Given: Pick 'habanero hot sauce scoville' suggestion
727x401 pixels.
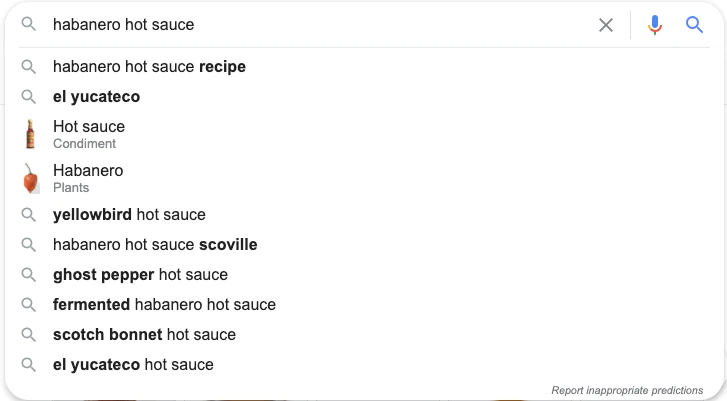Looking at the screenshot, I should [155, 244].
